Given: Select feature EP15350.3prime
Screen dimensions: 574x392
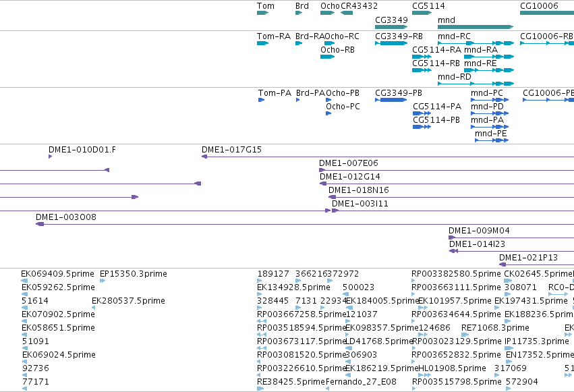Looking at the screenshot, I should click(x=103, y=281).
